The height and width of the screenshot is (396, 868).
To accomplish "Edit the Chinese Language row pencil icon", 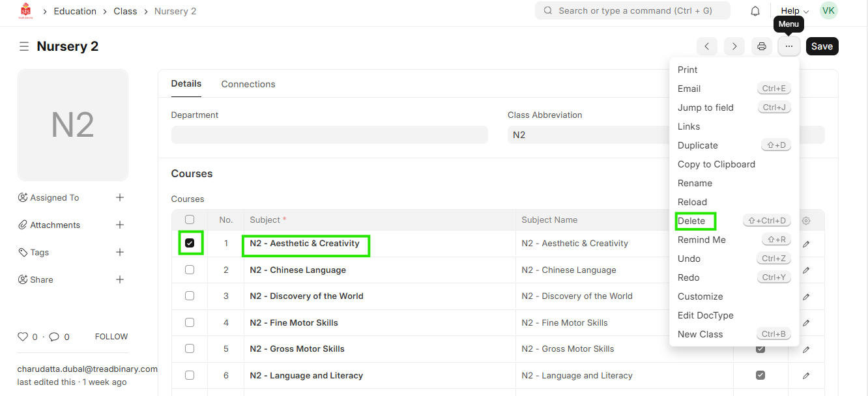I will click(806, 270).
